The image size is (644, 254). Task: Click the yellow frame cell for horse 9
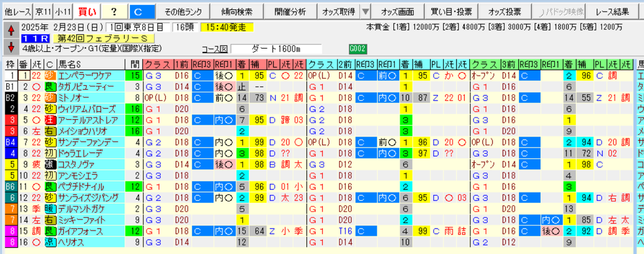pos(11,165)
